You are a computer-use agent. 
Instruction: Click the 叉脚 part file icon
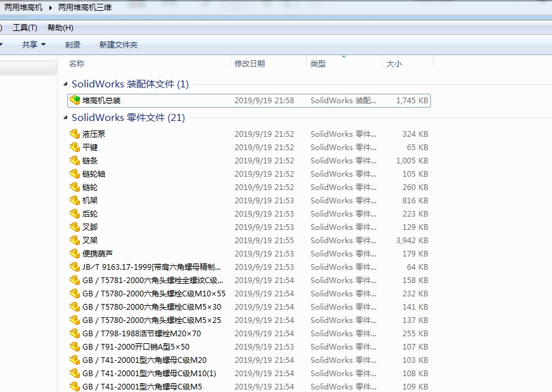coord(75,227)
